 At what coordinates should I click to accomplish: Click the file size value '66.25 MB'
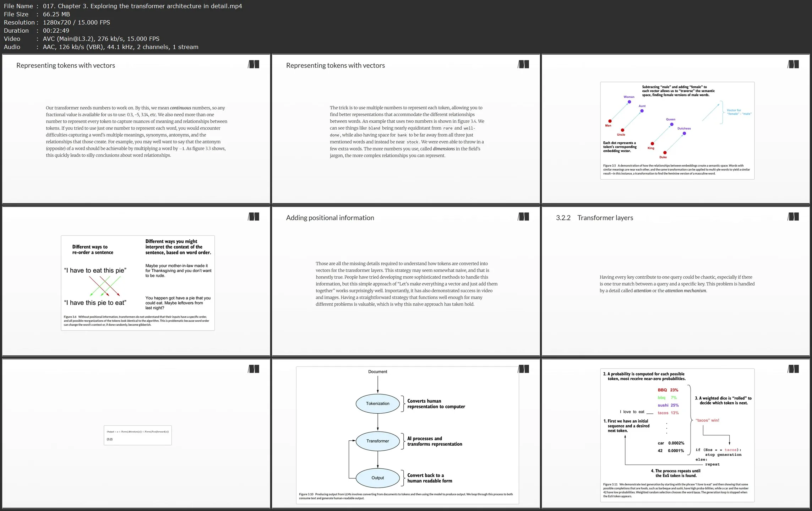click(x=56, y=14)
